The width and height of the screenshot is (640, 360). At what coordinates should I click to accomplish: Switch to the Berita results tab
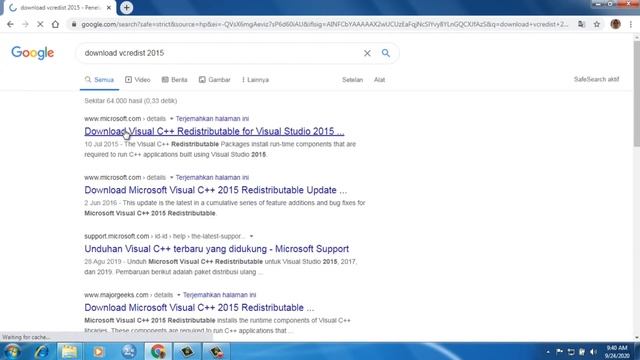coord(174,80)
